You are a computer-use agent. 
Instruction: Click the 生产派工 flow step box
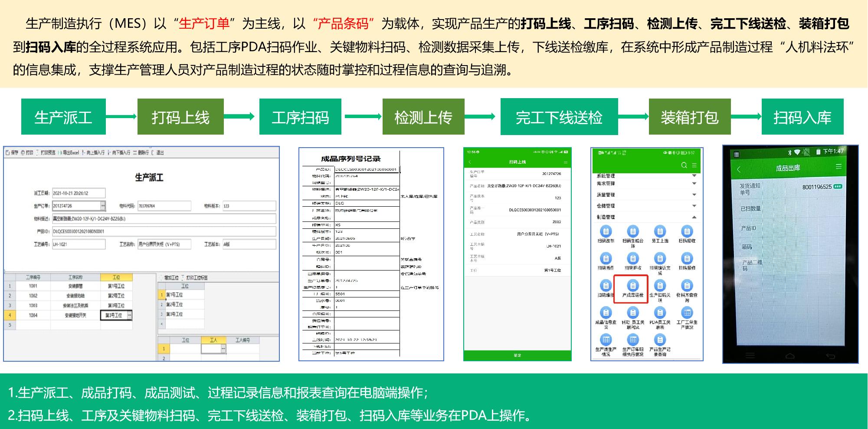63,117
